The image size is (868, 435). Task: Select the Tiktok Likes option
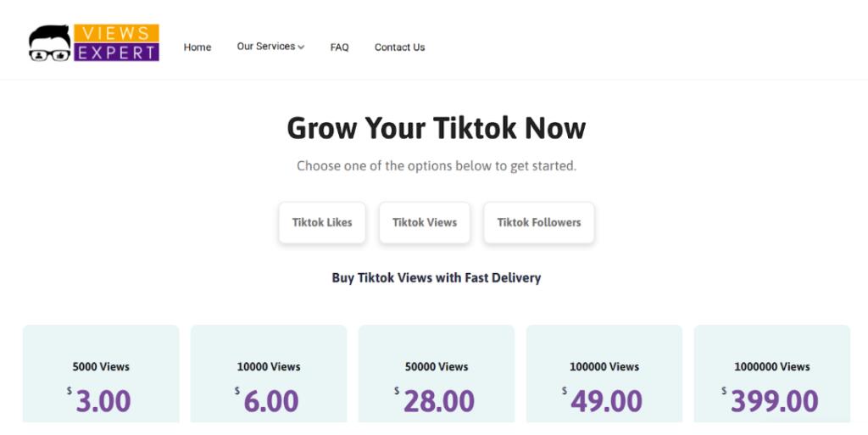[322, 222]
